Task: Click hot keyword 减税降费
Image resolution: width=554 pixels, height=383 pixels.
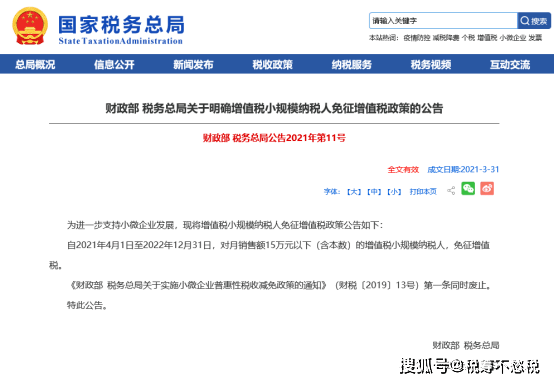Action: pos(446,38)
